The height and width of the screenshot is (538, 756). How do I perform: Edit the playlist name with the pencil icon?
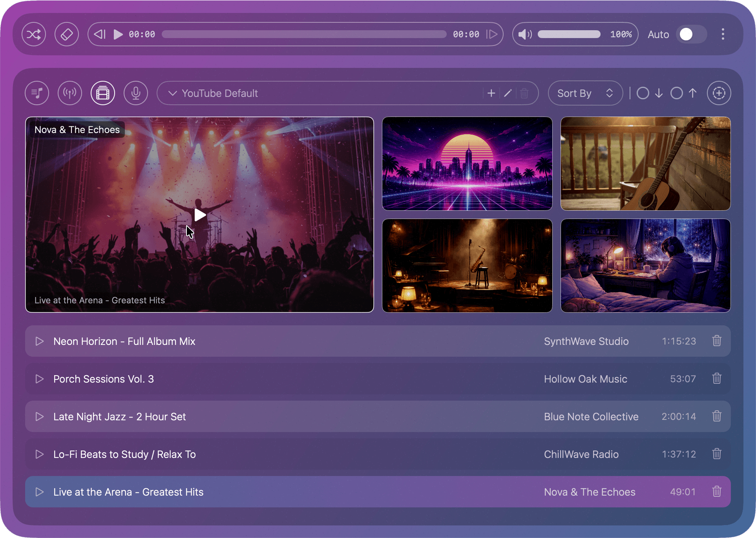point(508,93)
